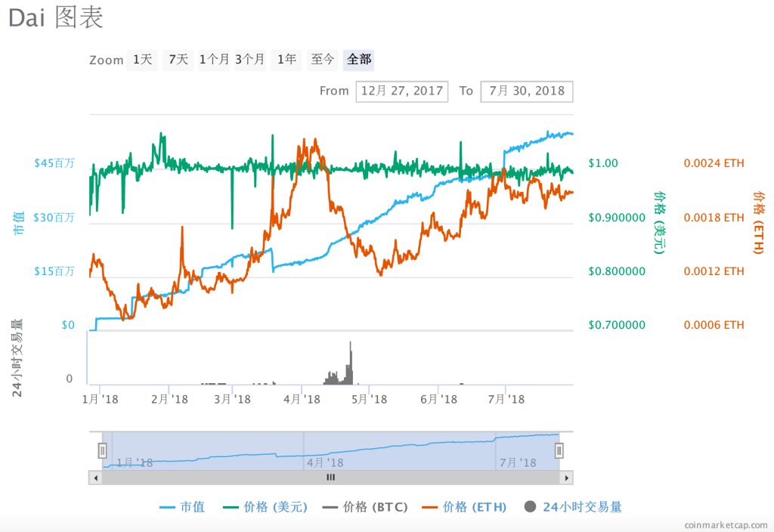
Task: Click navigator right range handle
Action: coord(559,451)
